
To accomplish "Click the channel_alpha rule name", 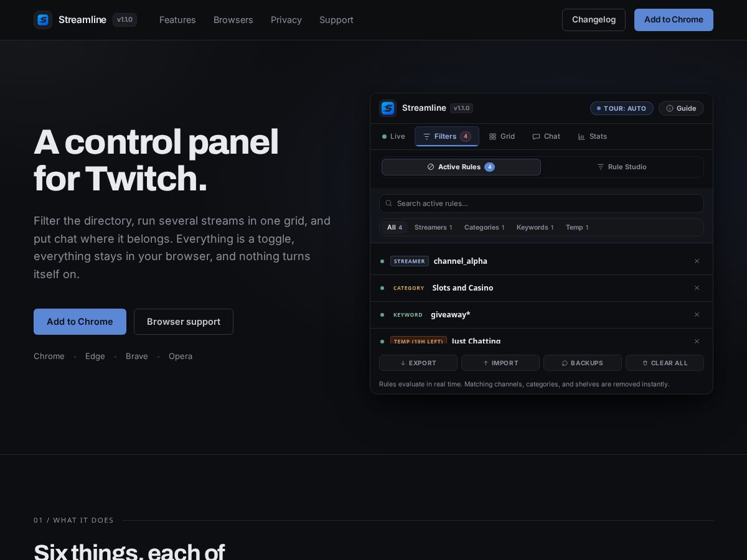I will point(461,261).
